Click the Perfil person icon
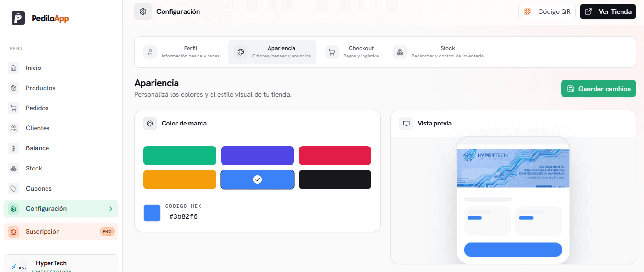 click(150, 52)
